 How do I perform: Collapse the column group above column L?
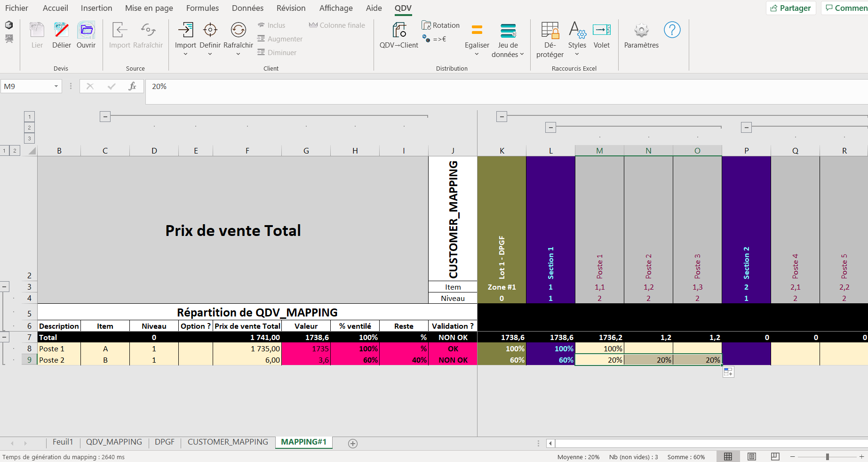pos(550,127)
